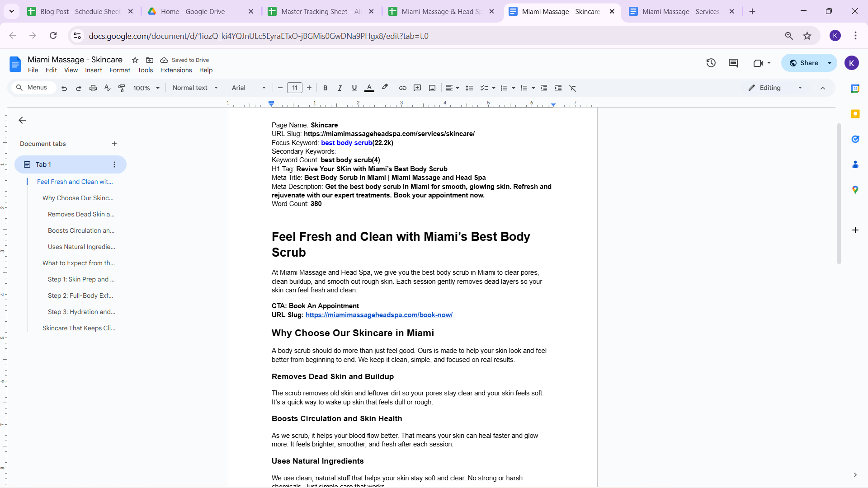Open the Normal text style dropdown
The image size is (868, 488).
195,88
